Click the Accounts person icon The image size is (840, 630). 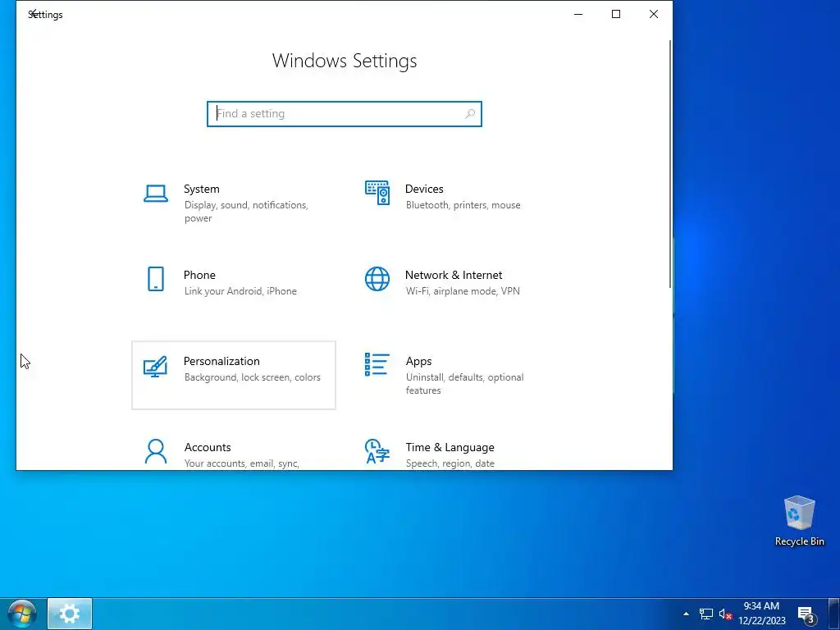[x=156, y=452]
